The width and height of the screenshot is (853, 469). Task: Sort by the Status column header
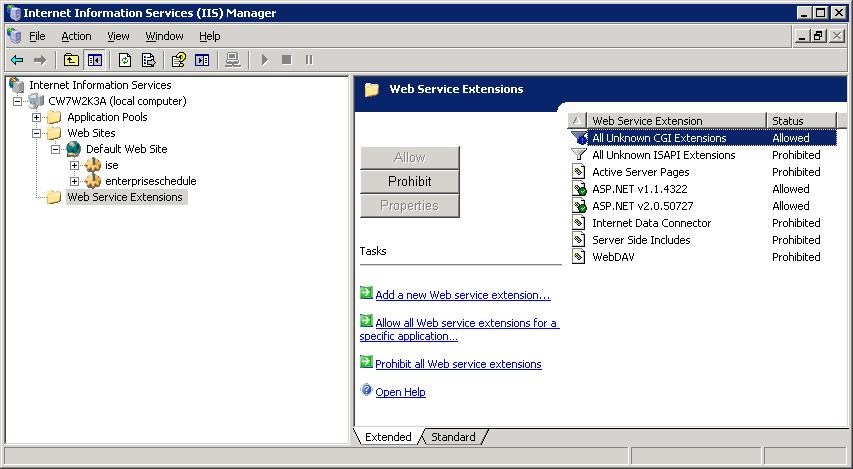[800, 121]
